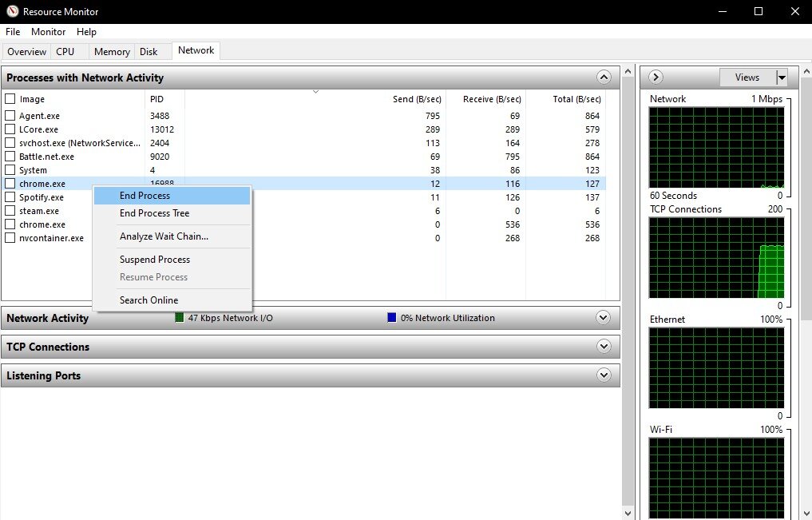This screenshot has height=520, width=812.
Task: Choose End Process from context menu
Action: point(145,196)
